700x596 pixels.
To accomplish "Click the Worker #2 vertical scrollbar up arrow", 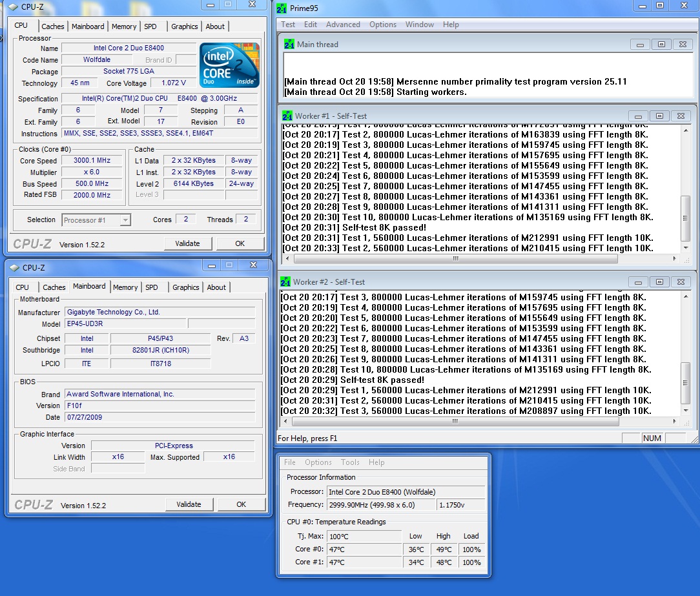I will point(685,296).
